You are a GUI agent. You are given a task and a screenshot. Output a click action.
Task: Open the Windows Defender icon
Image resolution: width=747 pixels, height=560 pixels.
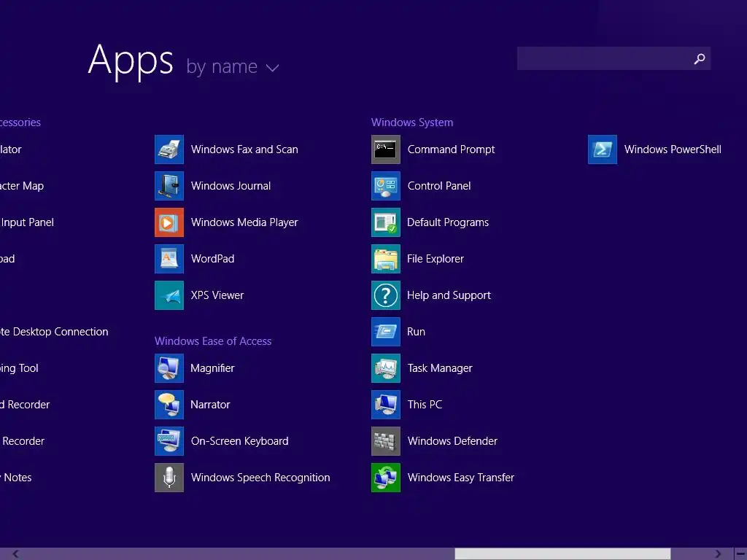(x=386, y=441)
